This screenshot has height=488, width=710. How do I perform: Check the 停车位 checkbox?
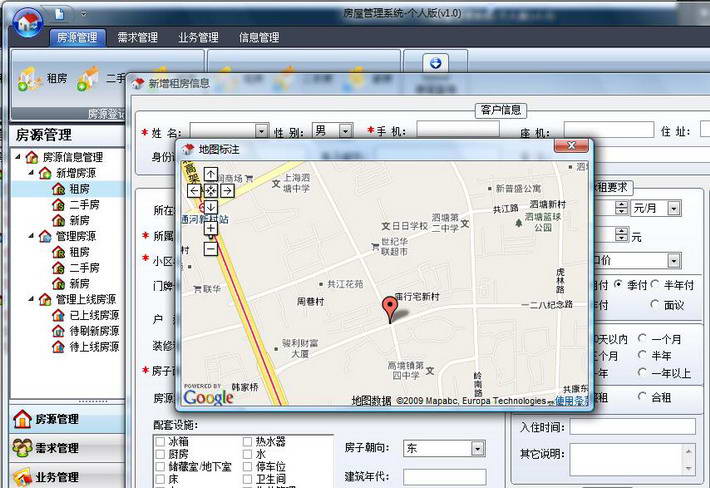point(247,466)
